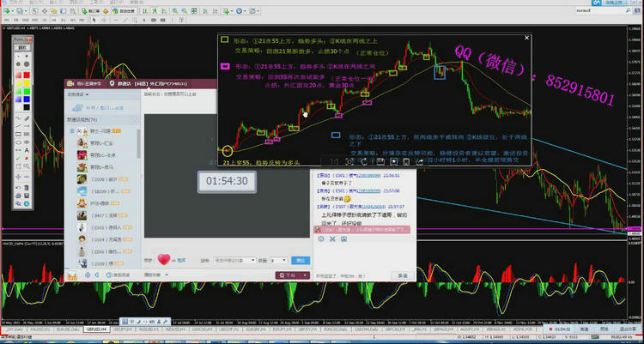The width and height of the screenshot is (644, 344).
Task: Select the hollow ellipse tool in Pointofix
Action: click(x=19, y=142)
